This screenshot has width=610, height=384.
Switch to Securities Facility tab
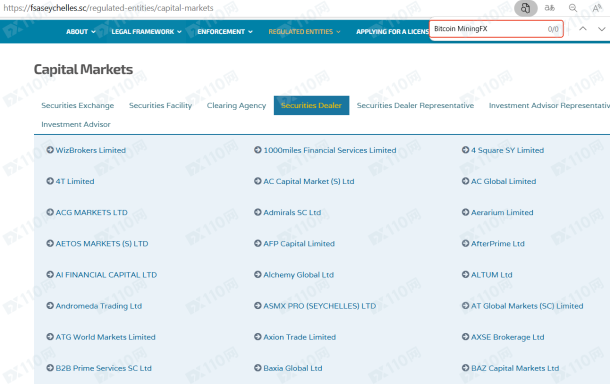(x=160, y=105)
